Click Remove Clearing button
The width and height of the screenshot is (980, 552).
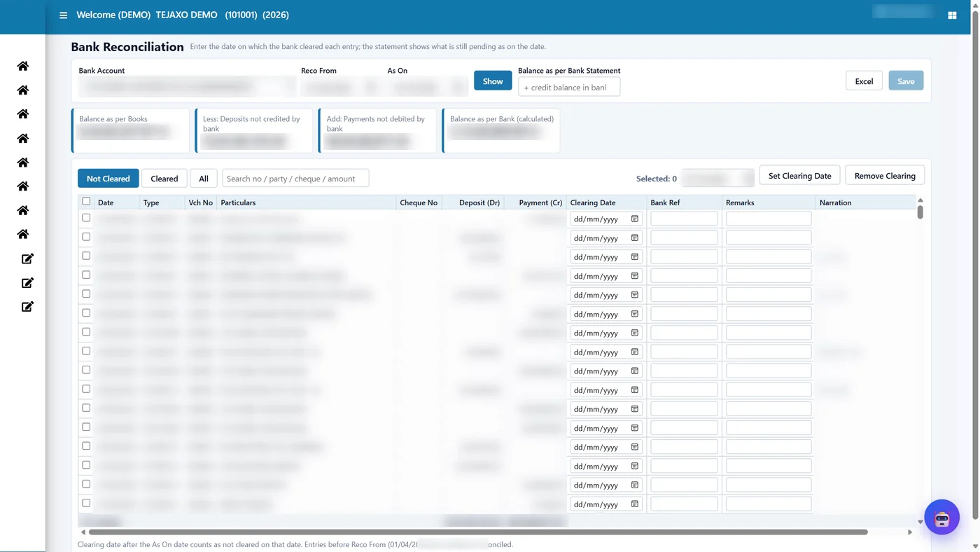pos(885,176)
